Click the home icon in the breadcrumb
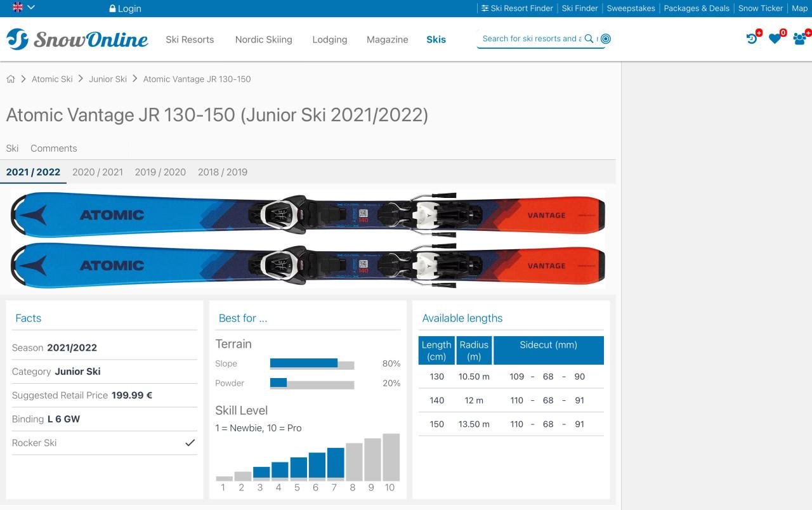Screen dimensions: 812x510 click(10, 78)
